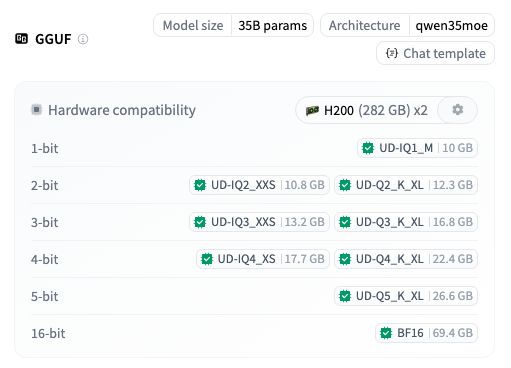Select the UD-IQ2_XXS 10.8 GB quantization
The height and width of the screenshot is (368, 511).
click(x=259, y=185)
